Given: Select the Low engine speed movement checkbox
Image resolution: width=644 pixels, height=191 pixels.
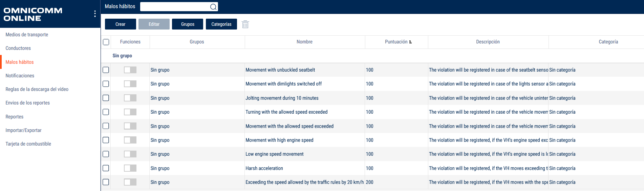Looking at the screenshot, I should click(x=106, y=154).
